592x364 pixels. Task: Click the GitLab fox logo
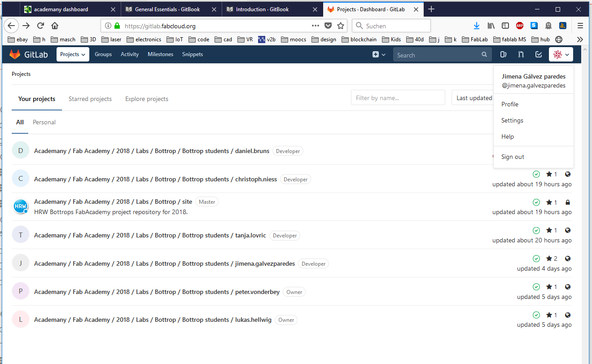pyautogui.click(x=15, y=54)
